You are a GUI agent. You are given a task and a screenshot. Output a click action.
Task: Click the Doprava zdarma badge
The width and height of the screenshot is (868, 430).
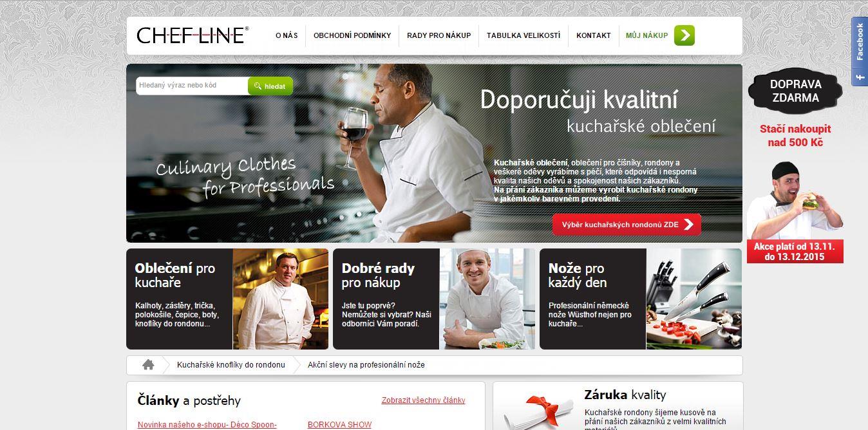(795, 91)
